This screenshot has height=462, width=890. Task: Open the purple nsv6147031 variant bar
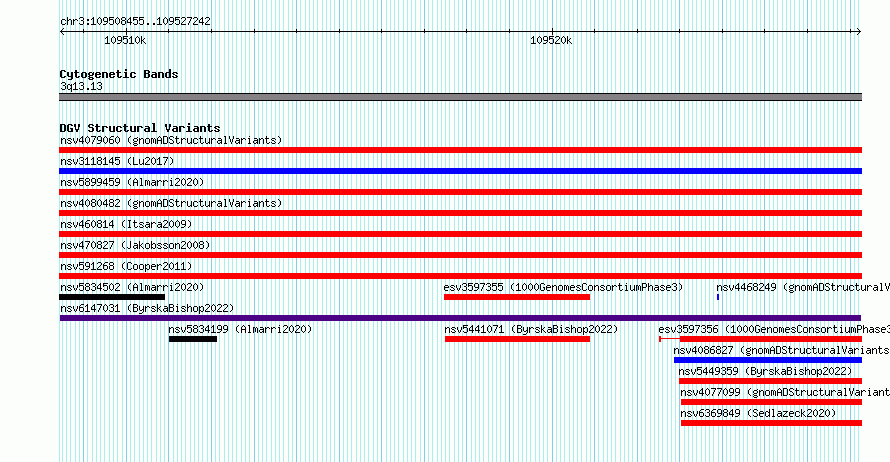[x=460, y=318]
